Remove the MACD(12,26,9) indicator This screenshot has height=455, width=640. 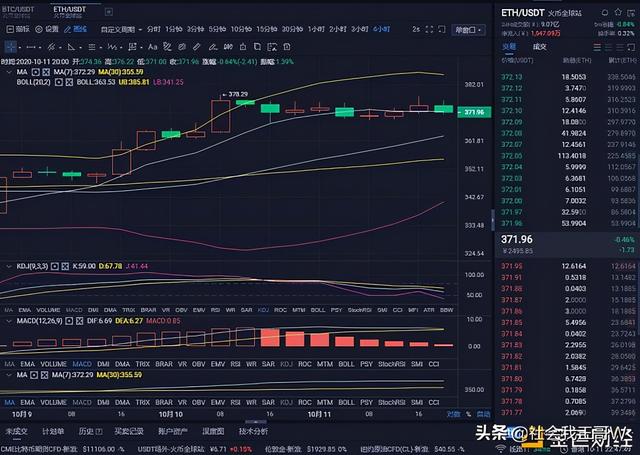[x=79, y=321]
